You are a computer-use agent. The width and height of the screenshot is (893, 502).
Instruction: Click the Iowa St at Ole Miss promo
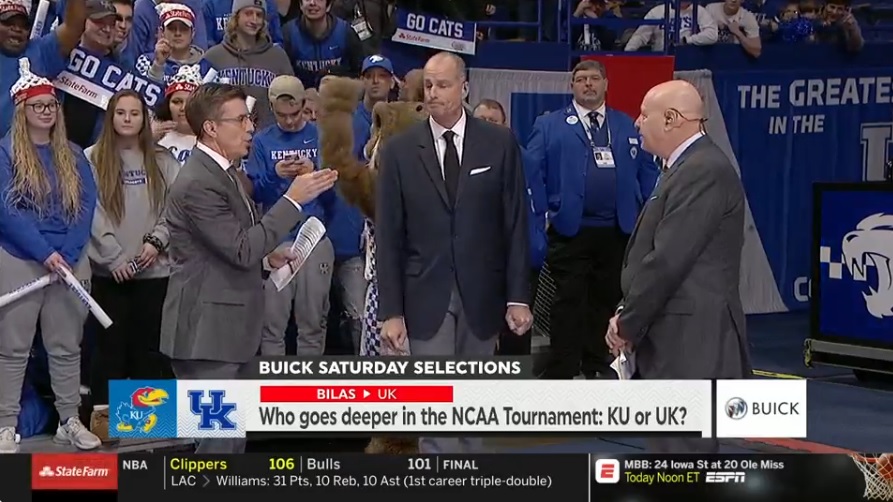tap(703, 464)
